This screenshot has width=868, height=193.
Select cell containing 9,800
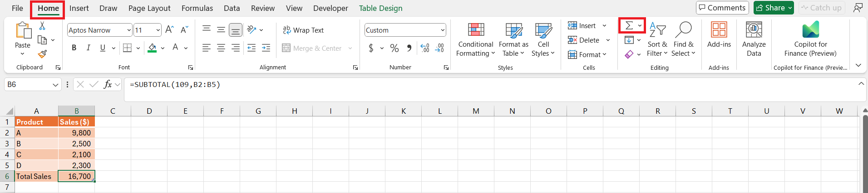[76, 133]
